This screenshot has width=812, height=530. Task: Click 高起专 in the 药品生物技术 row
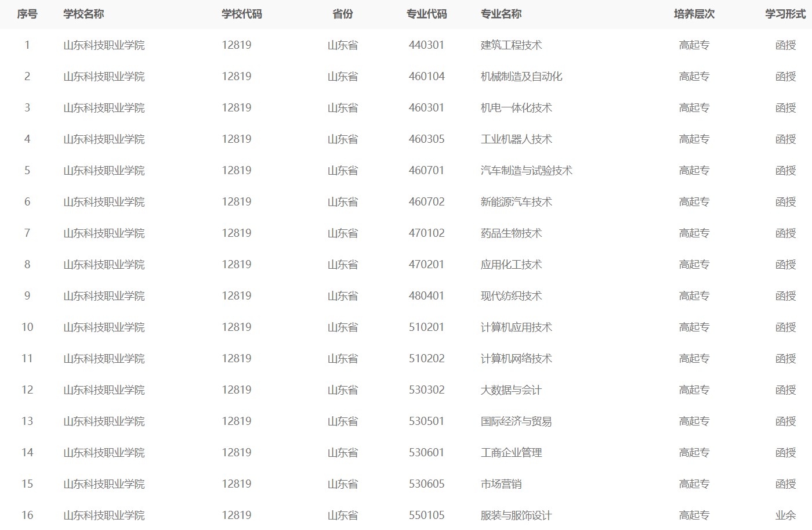(x=694, y=233)
